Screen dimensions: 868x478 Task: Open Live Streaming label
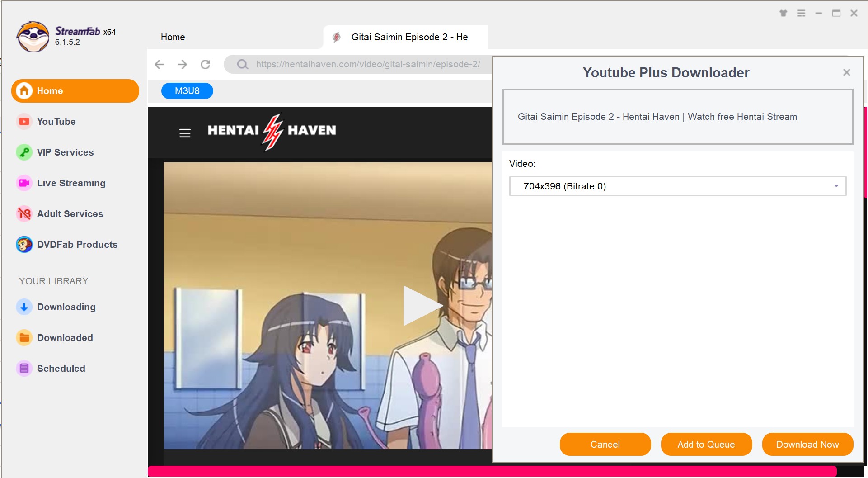pyautogui.click(x=71, y=183)
